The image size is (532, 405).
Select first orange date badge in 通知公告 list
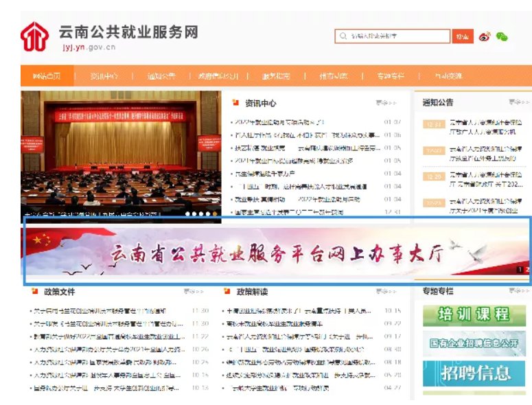click(x=433, y=124)
